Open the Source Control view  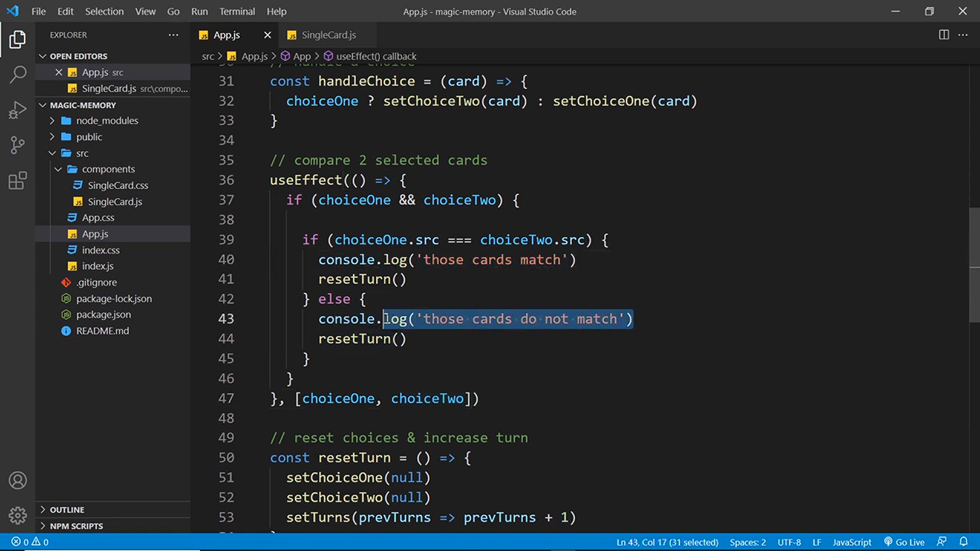(17, 145)
